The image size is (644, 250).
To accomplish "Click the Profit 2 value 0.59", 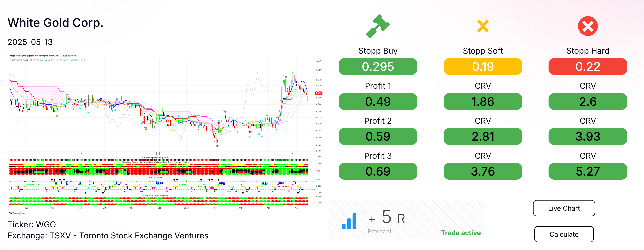I will pyautogui.click(x=378, y=137).
